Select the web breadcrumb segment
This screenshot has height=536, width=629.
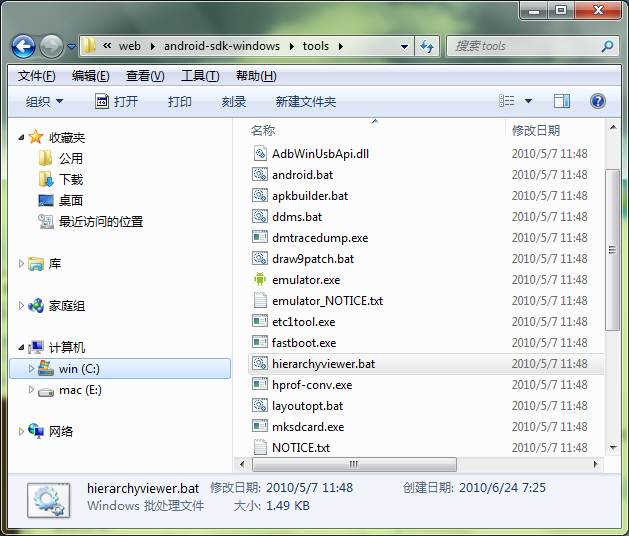pyautogui.click(x=130, y=46)
